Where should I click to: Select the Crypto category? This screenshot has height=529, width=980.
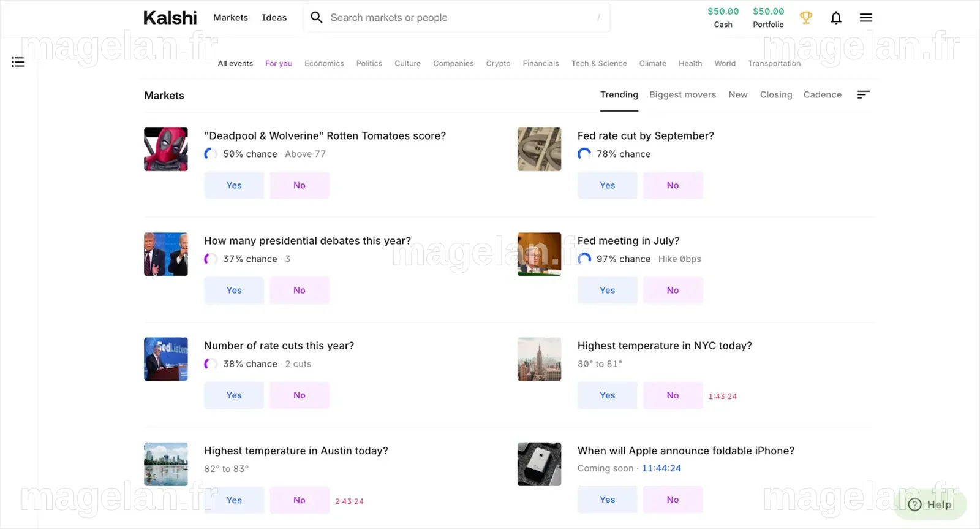pyautogui.click(x=499, y=63)
